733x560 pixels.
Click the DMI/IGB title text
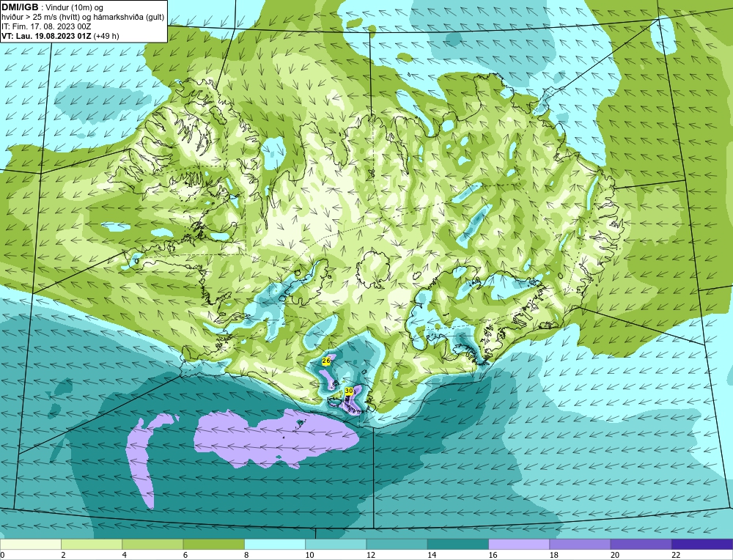coord(20,7)
